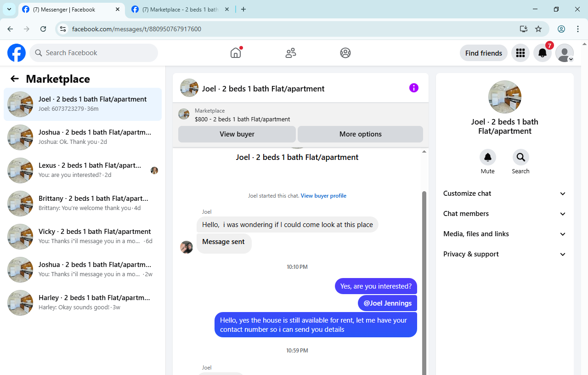Image resolution: width=588 pixels, height=375 pixels.
Task: Click the scrollbar up arrow in chat
Action: 424,152
